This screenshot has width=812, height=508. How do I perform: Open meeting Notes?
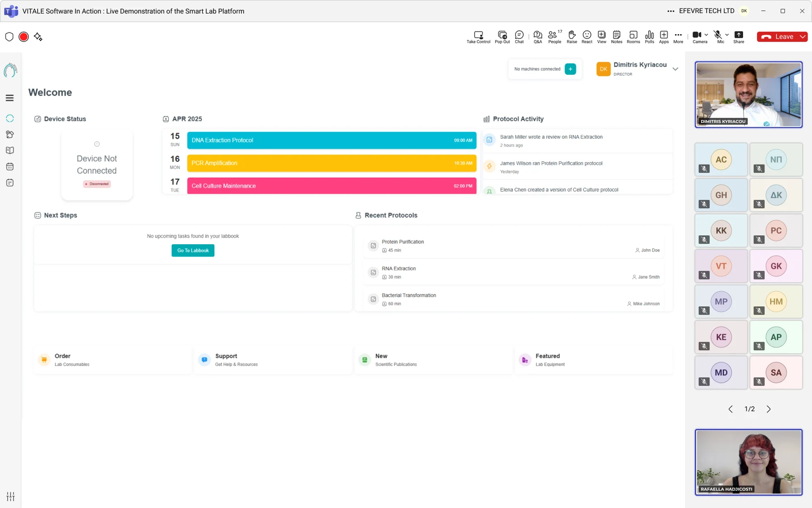(617, 37)
